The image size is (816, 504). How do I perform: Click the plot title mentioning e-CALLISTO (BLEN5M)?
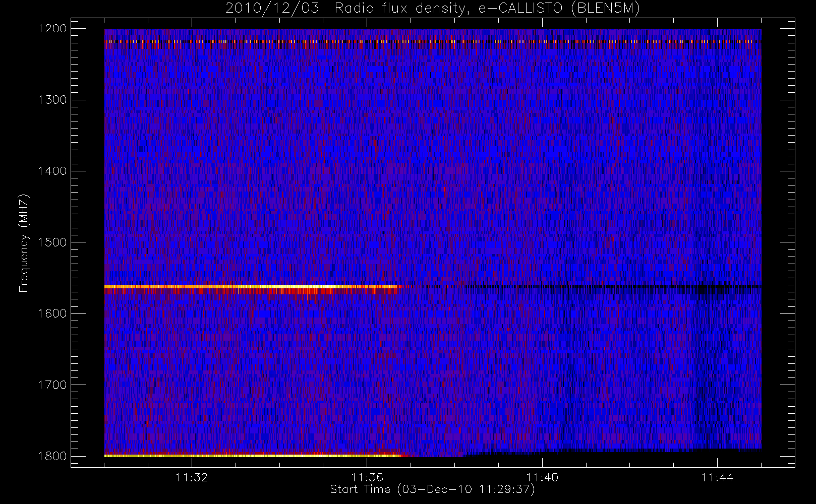tap(433, 9)
